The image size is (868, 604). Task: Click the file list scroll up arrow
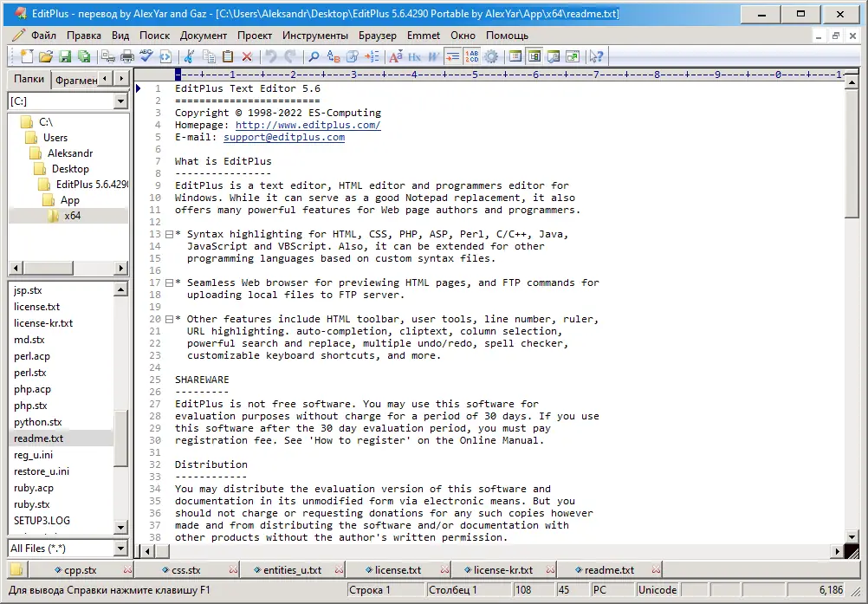point(120,289)
